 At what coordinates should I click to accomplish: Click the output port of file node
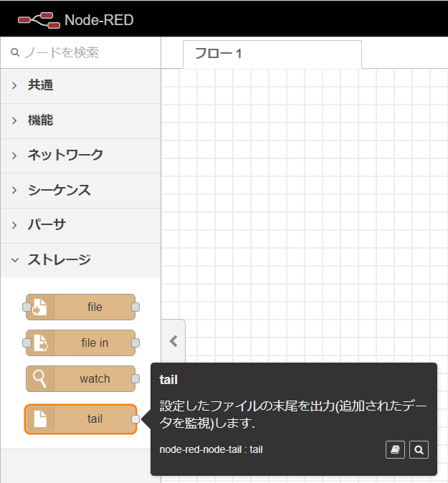(x=135, y=307)
